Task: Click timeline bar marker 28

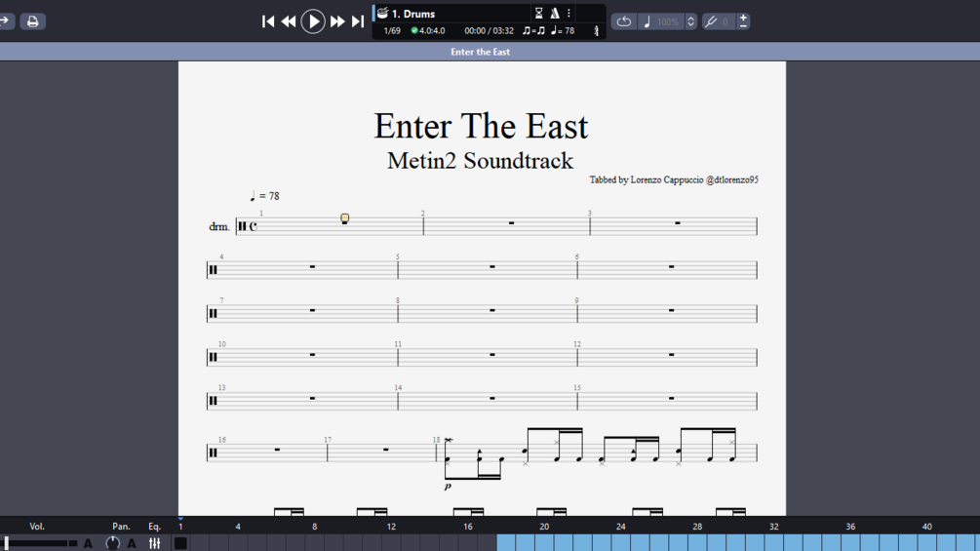Action: [x=697, y=527]
